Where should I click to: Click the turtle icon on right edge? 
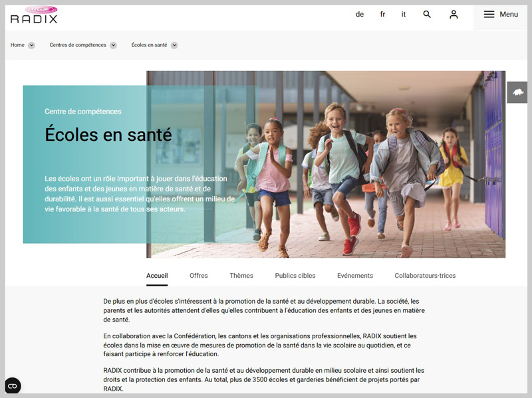coord(518,92)
